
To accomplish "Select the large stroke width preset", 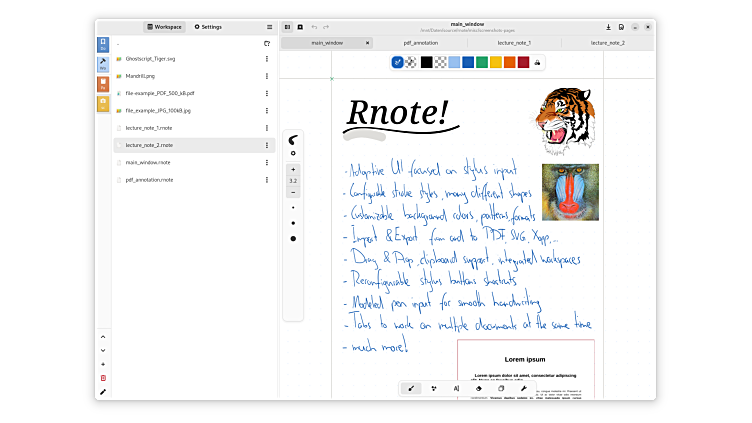I will tap(293, 239).
